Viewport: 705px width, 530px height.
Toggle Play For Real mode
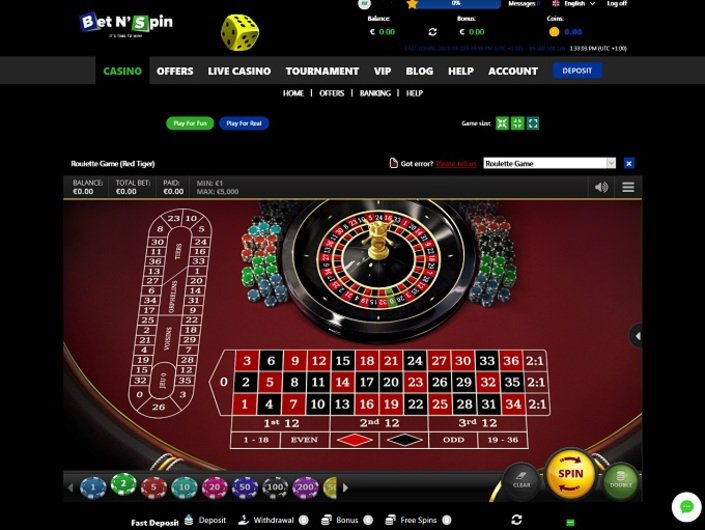click(244, 123)
